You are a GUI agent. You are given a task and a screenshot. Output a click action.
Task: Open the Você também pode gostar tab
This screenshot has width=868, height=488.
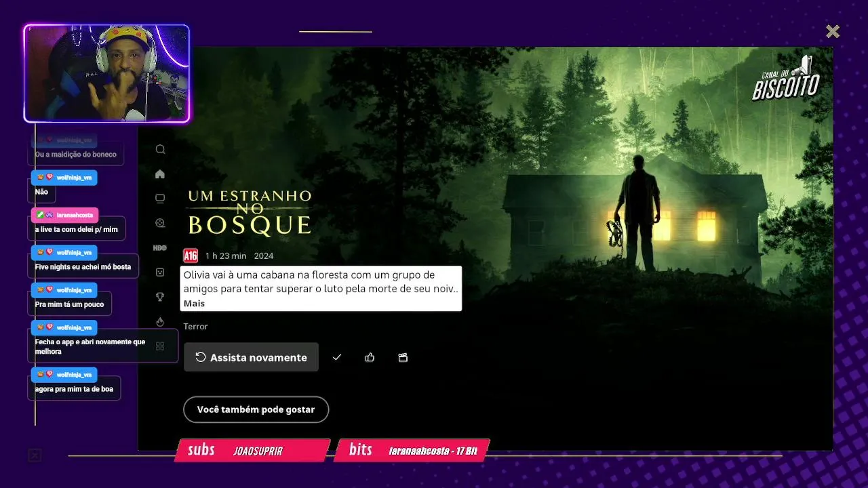coord(256,409)
